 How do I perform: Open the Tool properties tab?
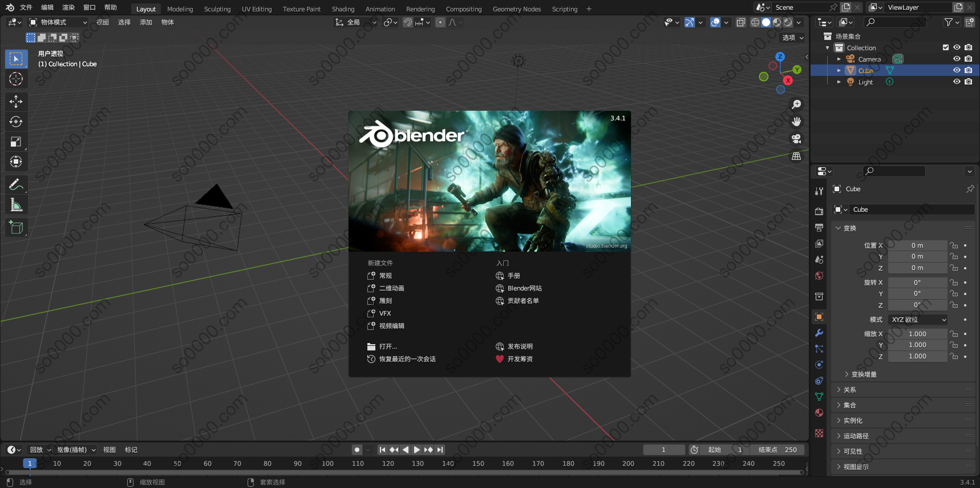pos(819,191)
